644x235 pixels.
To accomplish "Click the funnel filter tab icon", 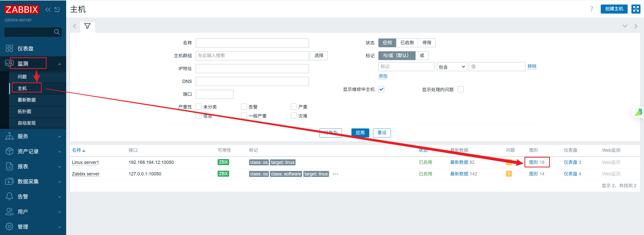I will (87, 26).
